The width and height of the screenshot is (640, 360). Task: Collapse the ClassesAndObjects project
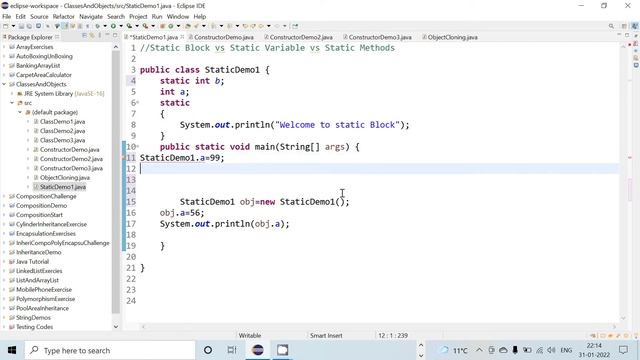tap(4, 84)
